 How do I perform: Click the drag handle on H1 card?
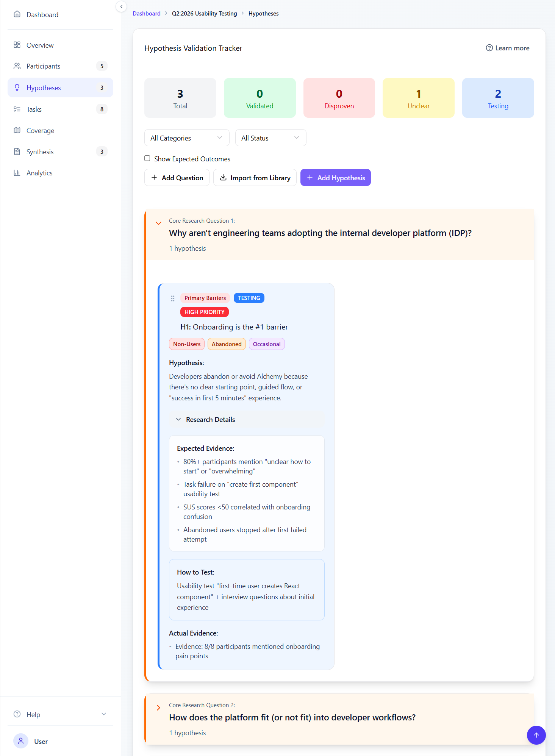(173, 298)
